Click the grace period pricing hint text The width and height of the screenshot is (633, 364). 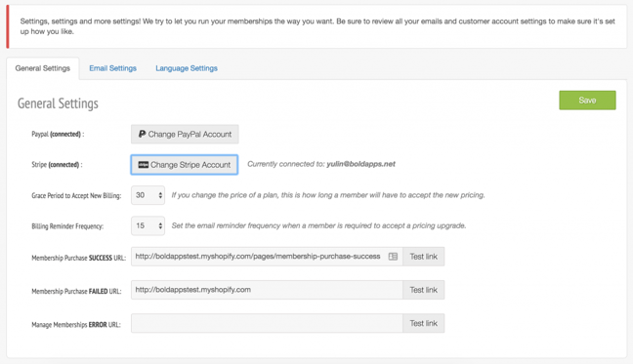(x=328, y=195)
